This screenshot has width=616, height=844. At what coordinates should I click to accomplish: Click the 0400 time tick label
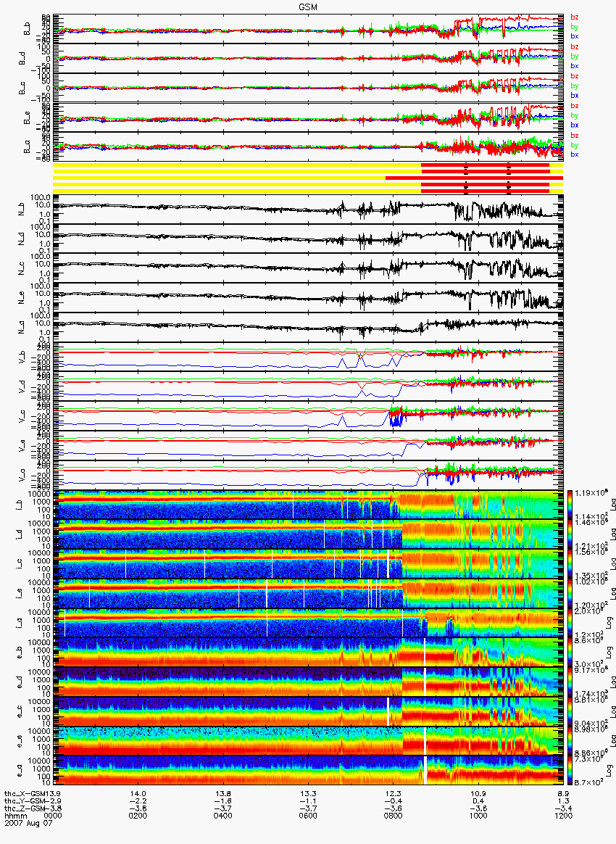click(x=223, y=816)
